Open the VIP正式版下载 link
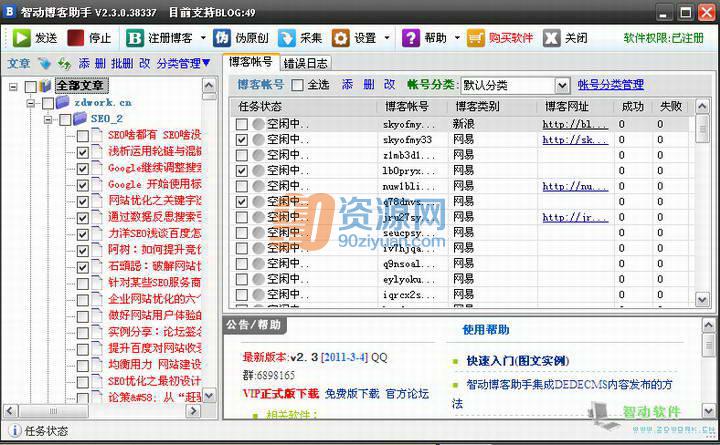Image resolution: width=720 pixels, height=445 pixels. click(x=281, y=394)
